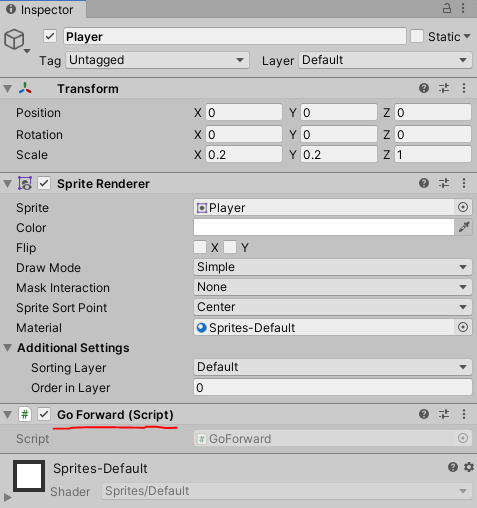Click Sprite field object picker circle
Screen dimensions: 477x508
463,207
